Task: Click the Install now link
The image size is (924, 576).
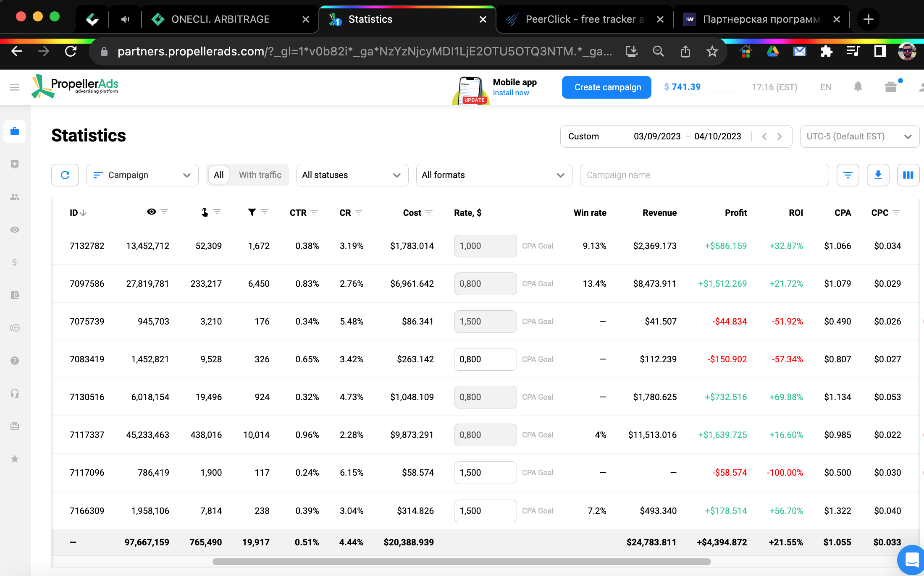Action: tap(511, 93)
